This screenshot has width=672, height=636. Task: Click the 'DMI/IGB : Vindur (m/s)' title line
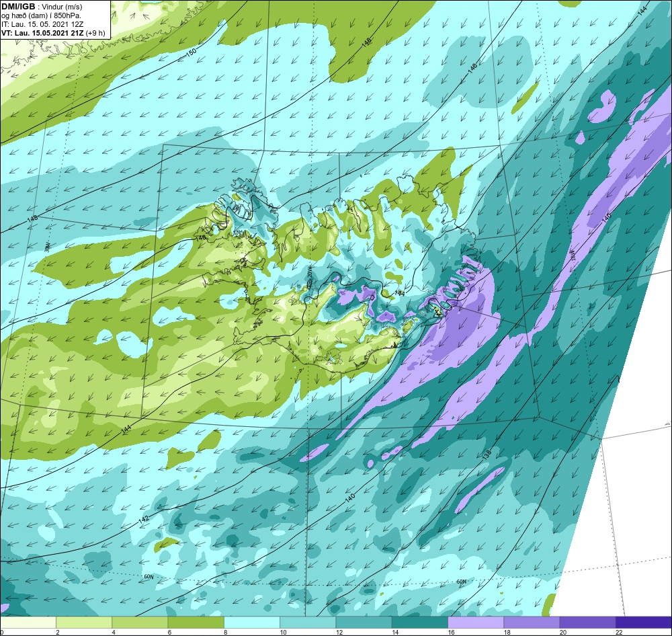[x=42, y=7]
